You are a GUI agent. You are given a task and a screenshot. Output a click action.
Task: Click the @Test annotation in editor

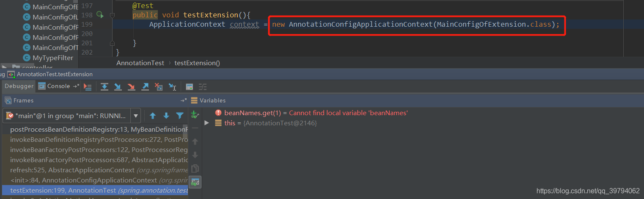point(143,6)
